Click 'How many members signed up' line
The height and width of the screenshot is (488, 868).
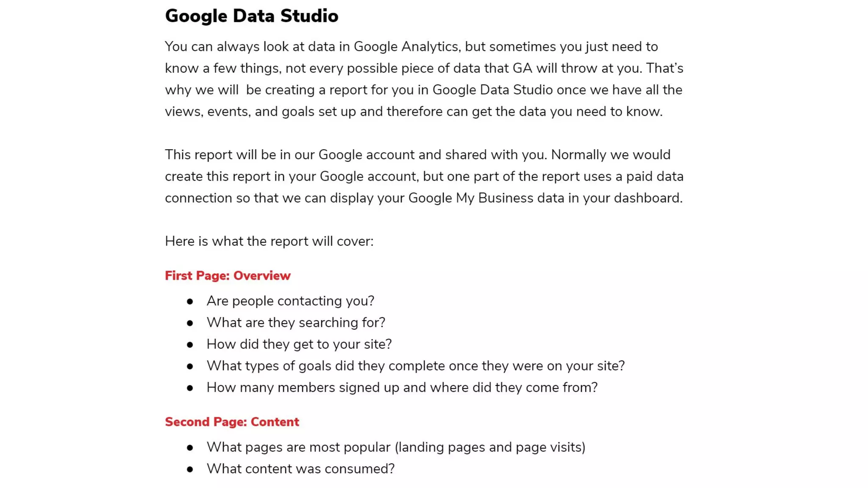tap(402, 388)
